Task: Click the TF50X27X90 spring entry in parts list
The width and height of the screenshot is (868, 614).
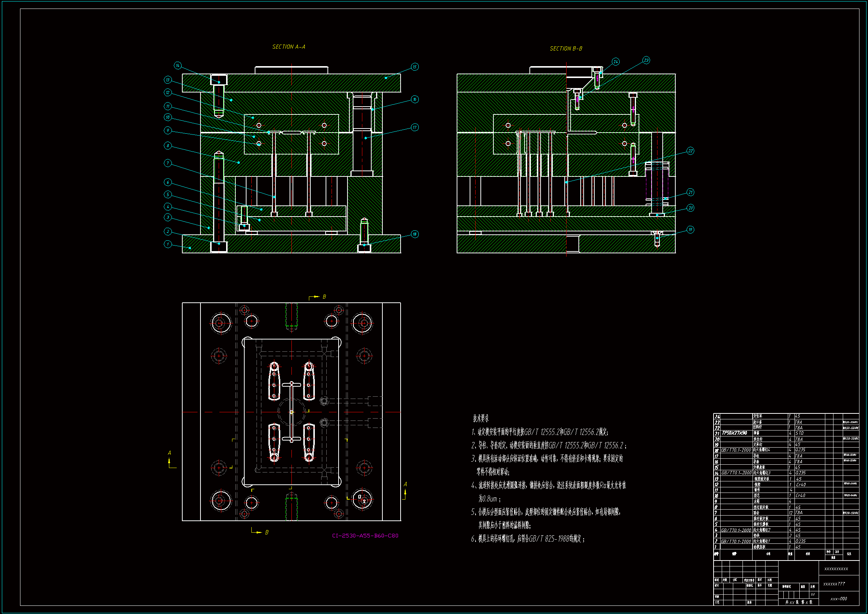Action: (x=734, y=433)
